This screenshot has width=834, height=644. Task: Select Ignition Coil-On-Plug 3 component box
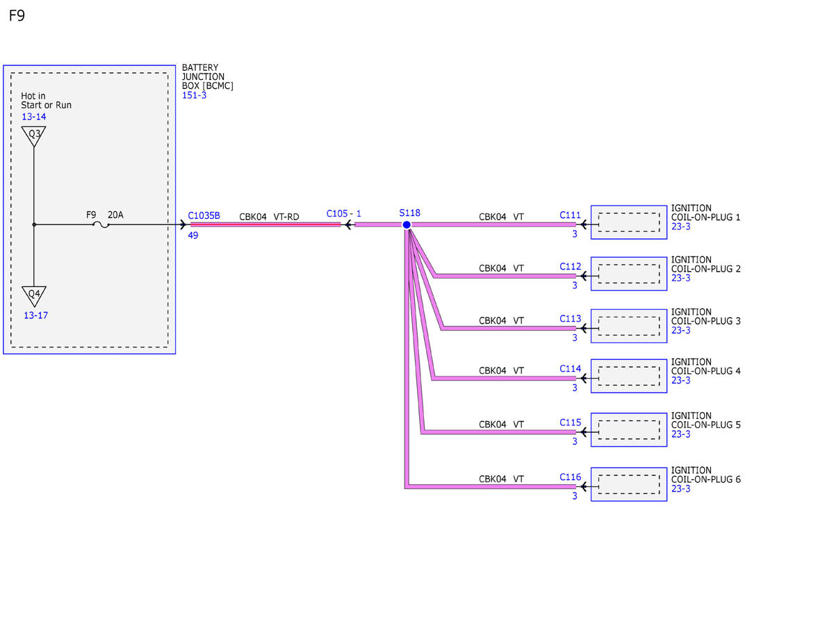(629, 326)
